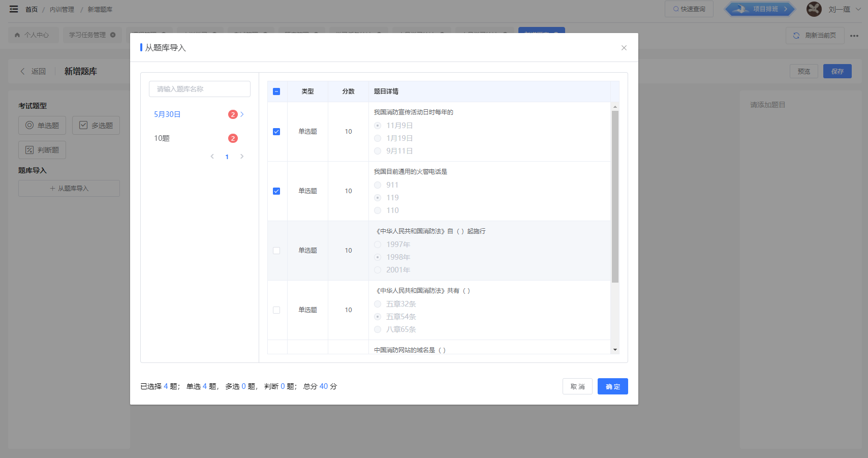Click the question list vertical scrollbar

[615, 197]
